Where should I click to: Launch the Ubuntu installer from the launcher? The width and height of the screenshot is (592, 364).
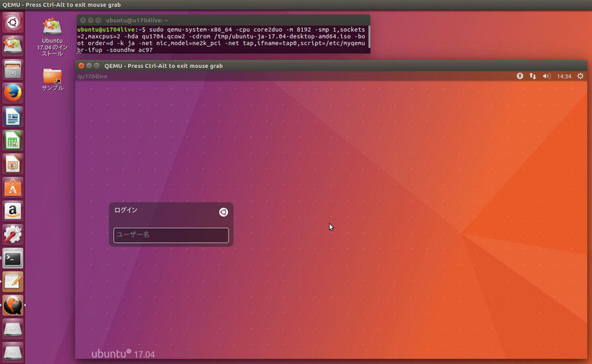13,46
